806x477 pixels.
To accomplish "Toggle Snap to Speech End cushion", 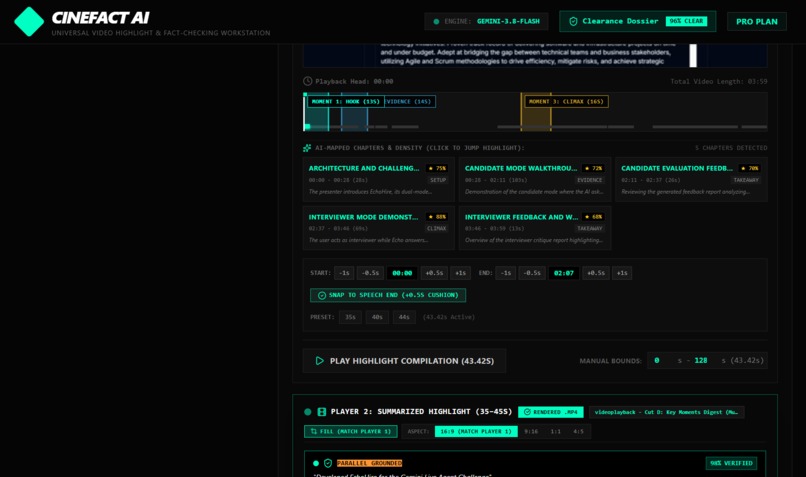I will tap(388, 295).
